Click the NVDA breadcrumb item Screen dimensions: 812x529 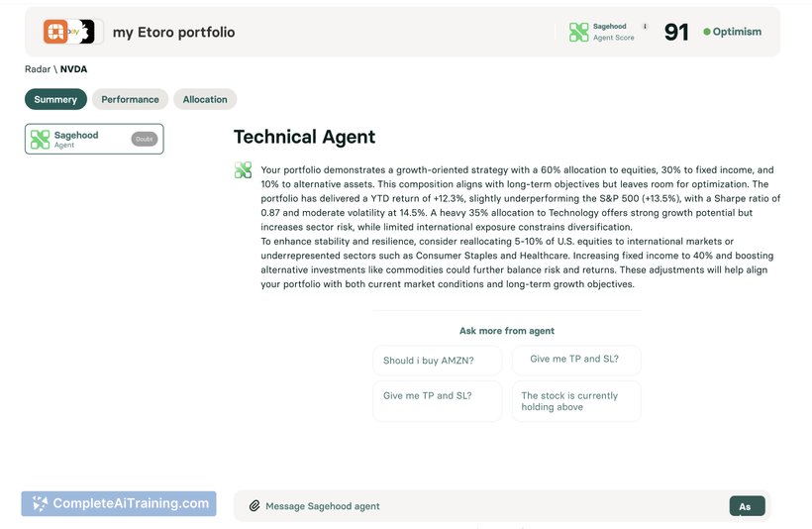point(73,69)
